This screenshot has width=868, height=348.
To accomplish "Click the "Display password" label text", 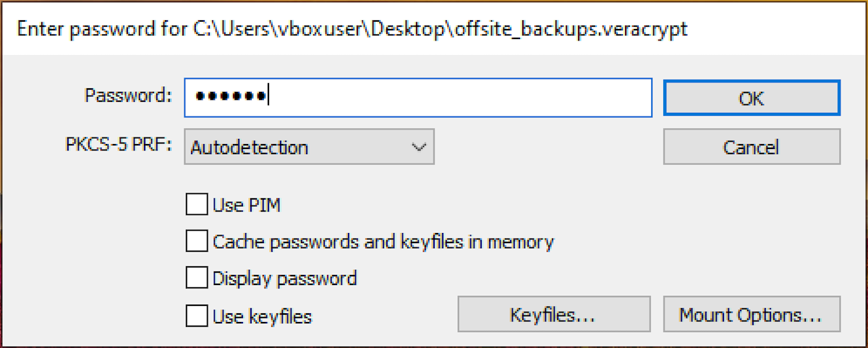I will 284,279.
